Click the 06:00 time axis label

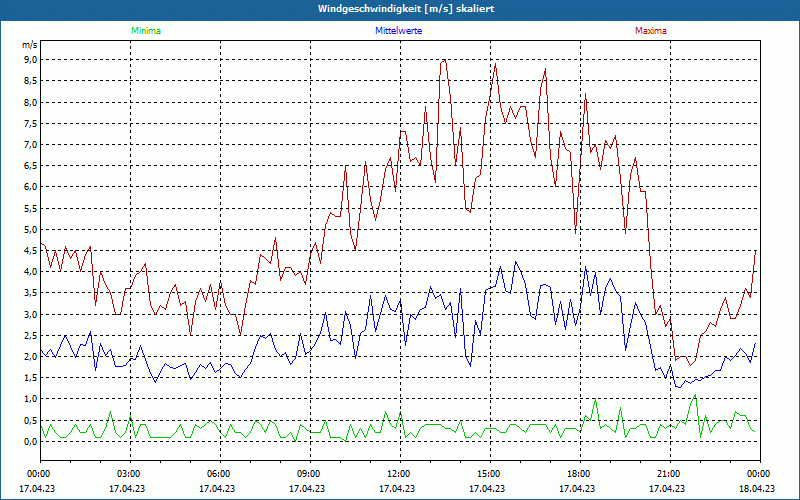pyautogui.click(x=220, y=474)
